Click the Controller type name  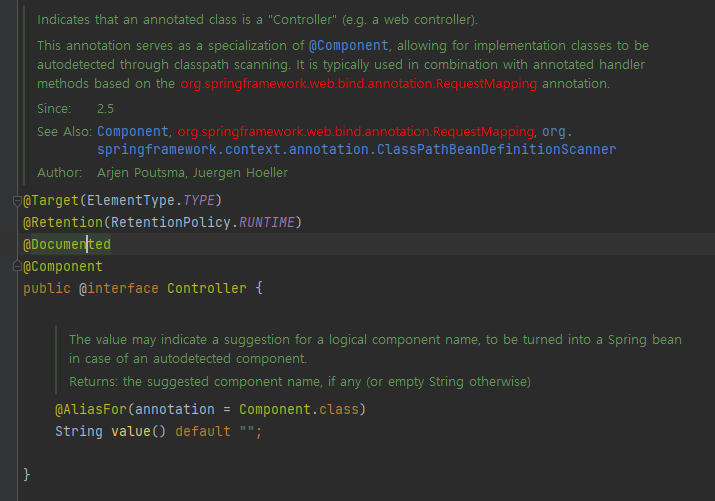(207, 289)
